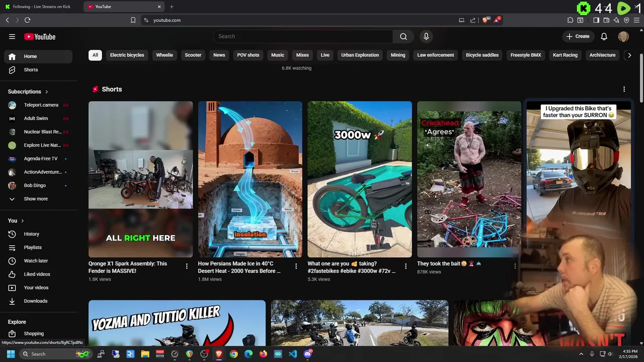644x362 pixels.
Task: Open Brave Wallet icon
Action: coord(606,20)
